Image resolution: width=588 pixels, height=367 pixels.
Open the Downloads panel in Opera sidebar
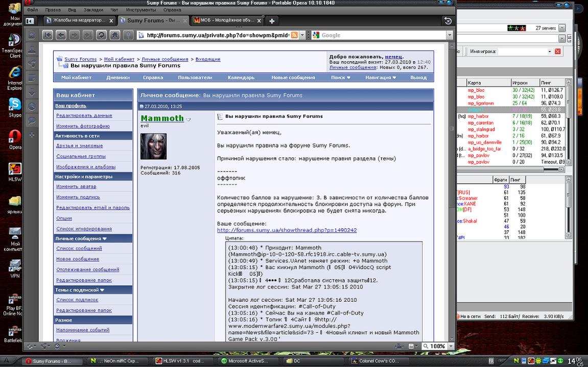[32, 92]
